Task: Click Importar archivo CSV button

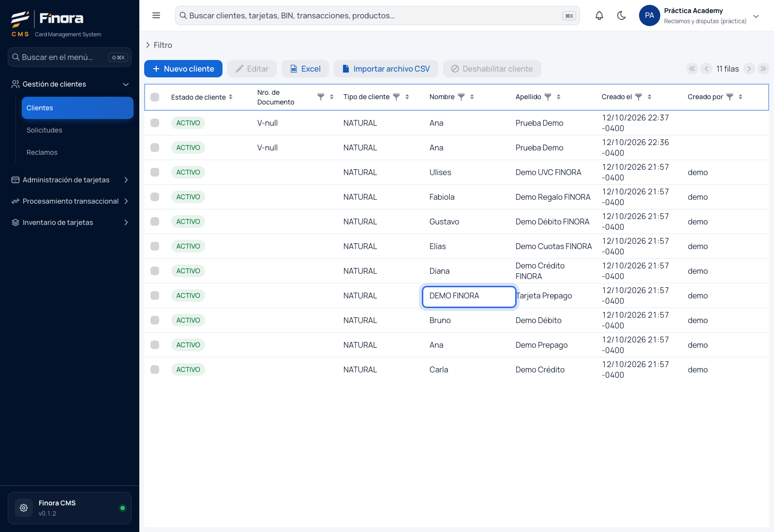Action: (386, 69)
